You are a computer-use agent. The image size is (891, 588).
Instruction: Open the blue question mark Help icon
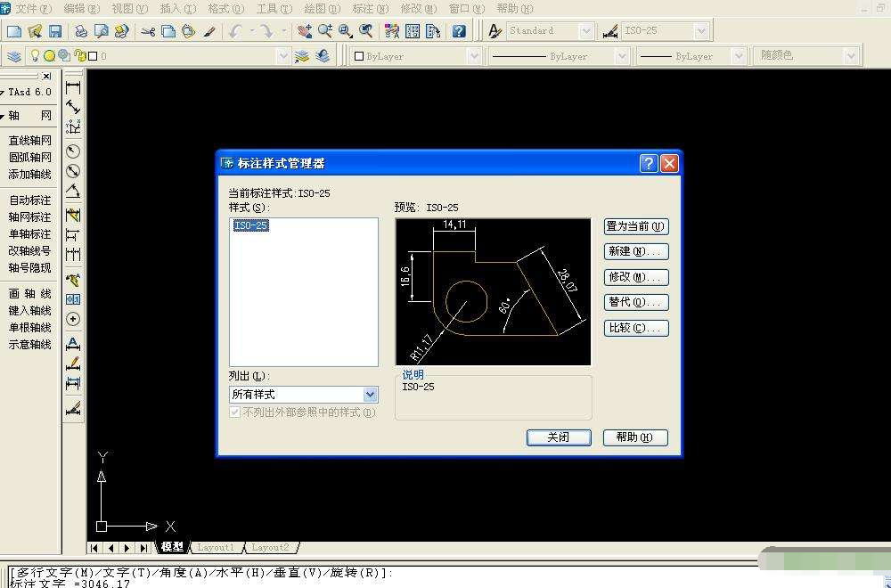tap(459, 31)
